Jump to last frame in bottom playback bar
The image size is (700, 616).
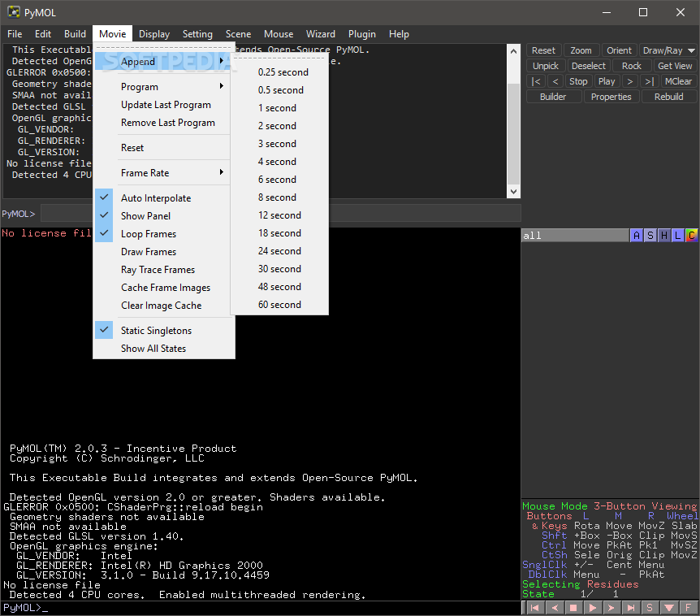(x=631, y=608)
